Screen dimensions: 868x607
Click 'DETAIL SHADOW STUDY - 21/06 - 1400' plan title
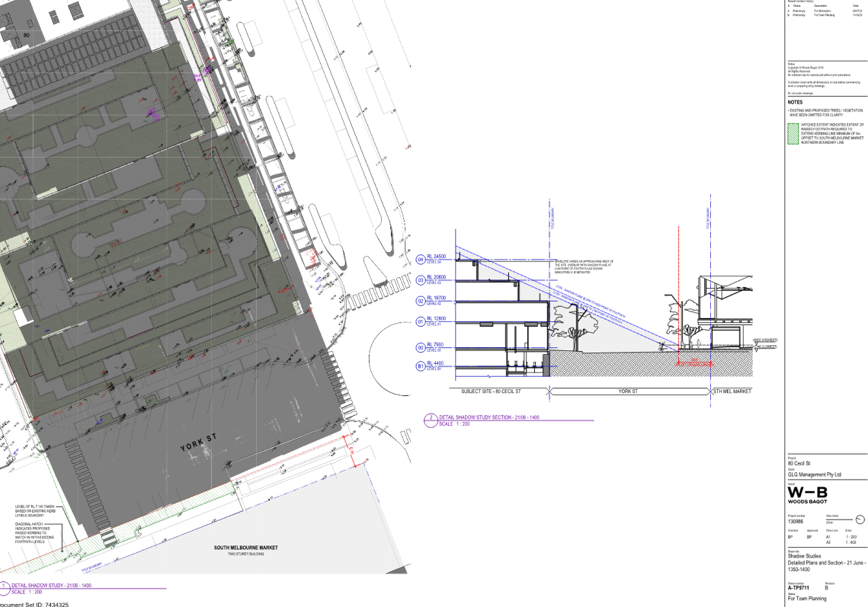pyautogui.click(x=51, y=586)
